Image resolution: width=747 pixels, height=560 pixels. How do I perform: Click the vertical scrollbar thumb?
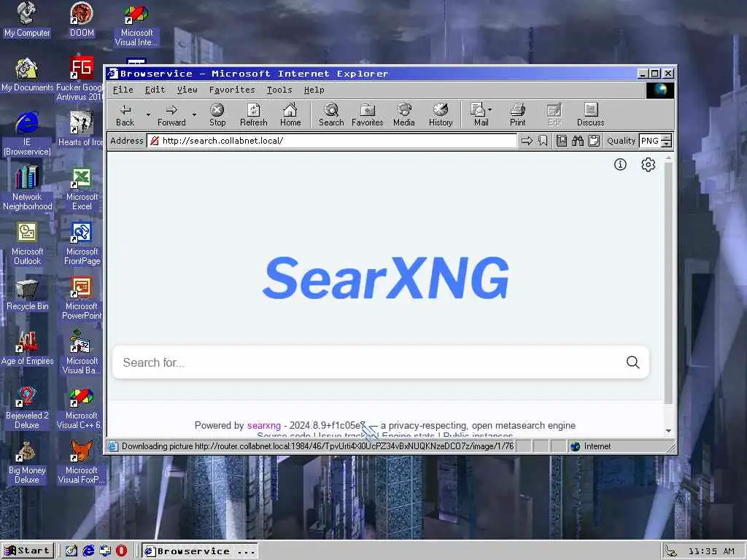click(668, 284)
